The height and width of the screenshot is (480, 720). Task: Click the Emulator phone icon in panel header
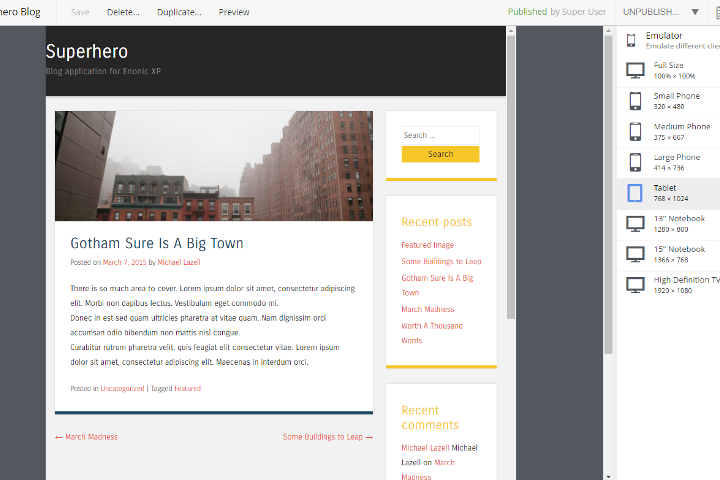pyautogui.click(x=631, y=40)
